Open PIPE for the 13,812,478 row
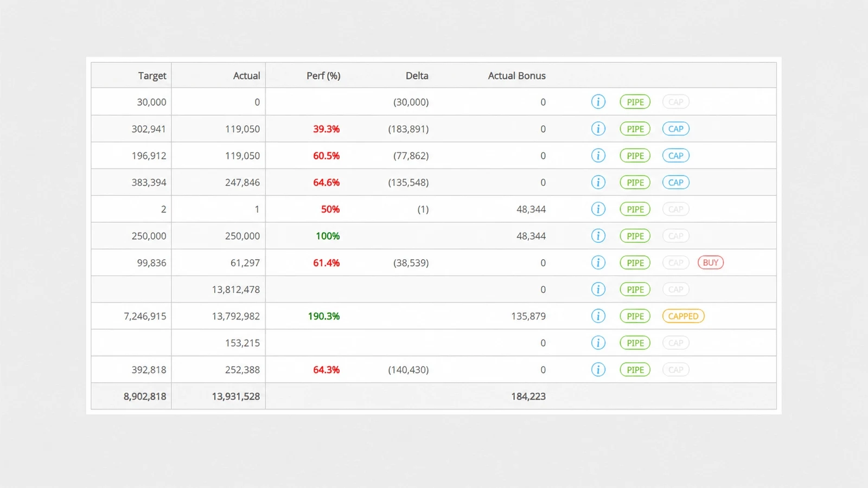 point(635,290)
